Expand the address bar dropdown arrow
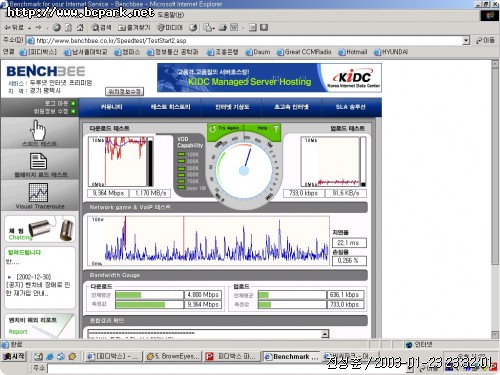500x375 pixels. [x=466, y=41]
